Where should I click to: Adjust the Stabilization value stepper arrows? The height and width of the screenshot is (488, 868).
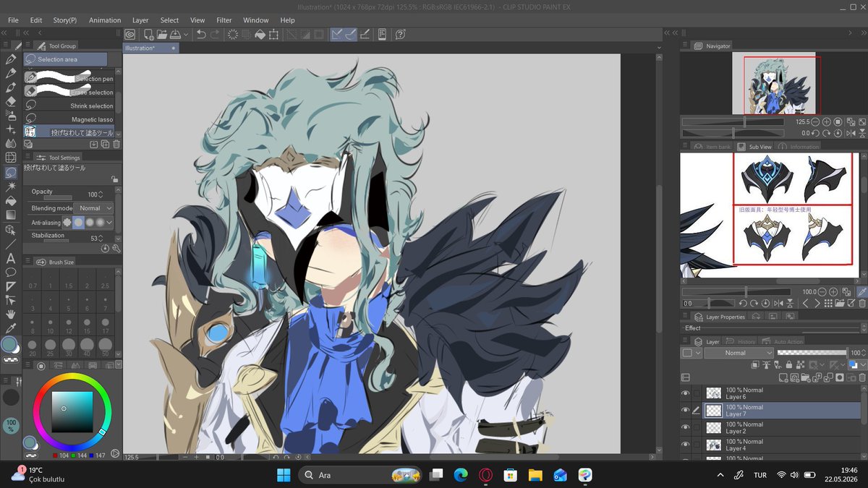click(x=101, y=238)
